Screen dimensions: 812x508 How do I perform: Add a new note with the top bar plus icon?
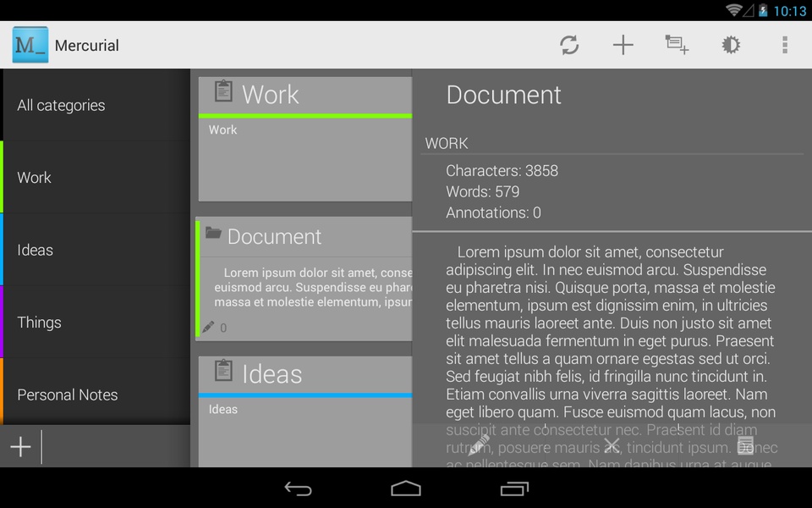click(623, 45)
